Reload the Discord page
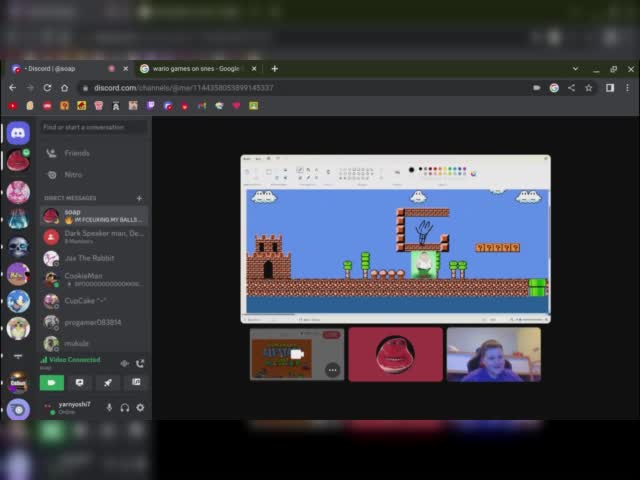Screen dimensions: 640x480 pyautogui.click(x=47, y=88)
